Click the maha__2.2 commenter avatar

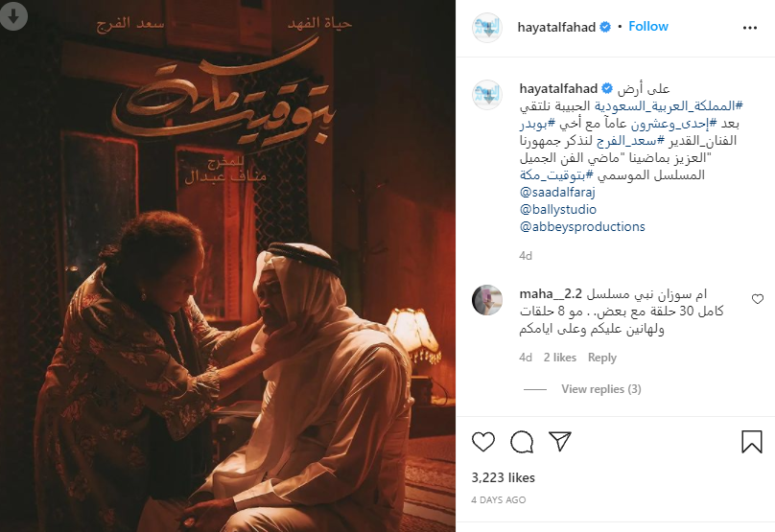click(487, 300)
